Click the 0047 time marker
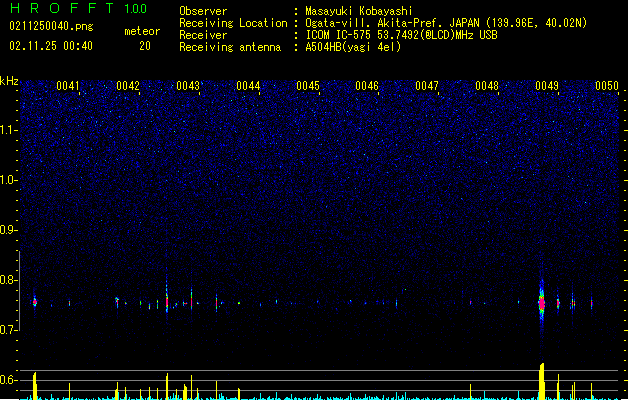 (427, 86)
